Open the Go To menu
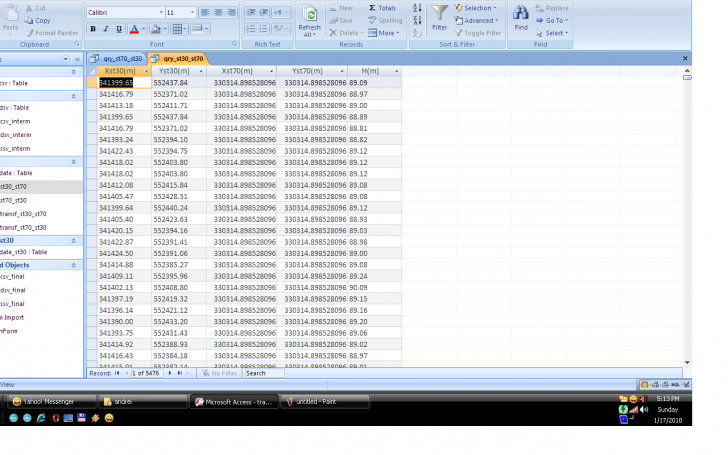The width and height of the screenshot is (728, 455). coord(555,20)
